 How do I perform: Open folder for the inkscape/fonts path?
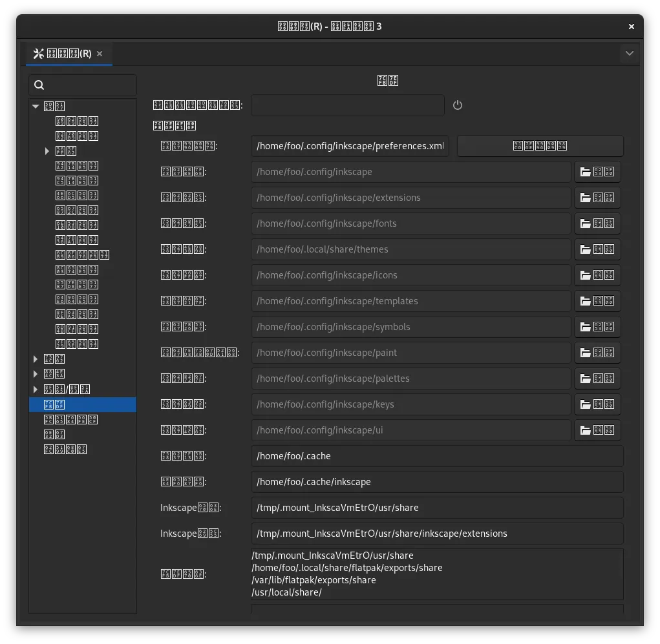click(597, 223)
